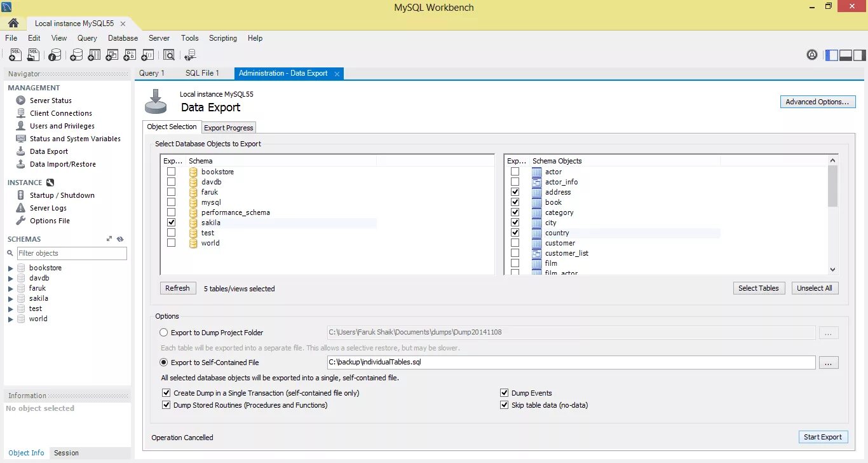Toggle the right sidebar panel icon
This screenshot has width=868, height=463.
[859, 55]
